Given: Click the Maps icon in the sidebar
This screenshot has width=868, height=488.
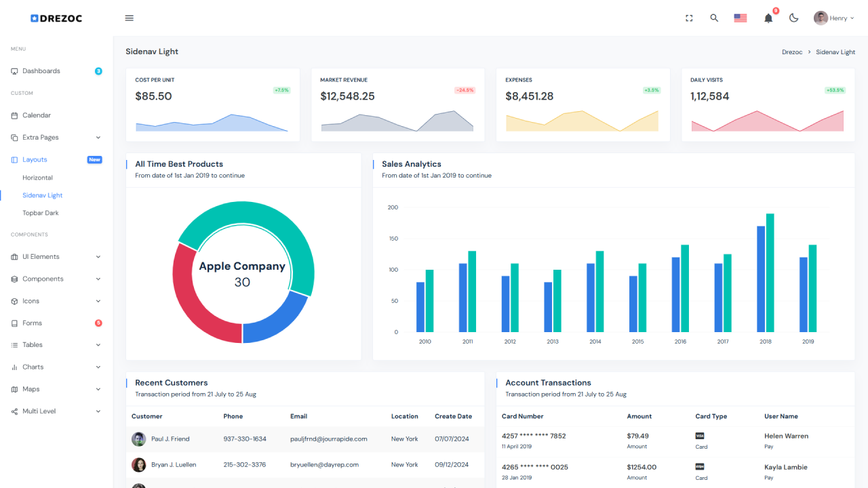Looking at the screenshot, I should click(15, 390).
